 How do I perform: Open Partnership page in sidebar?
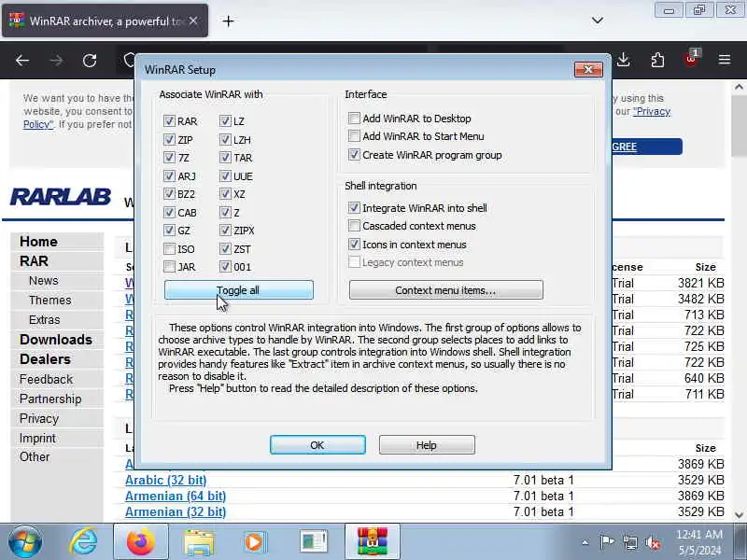(50, 399)
